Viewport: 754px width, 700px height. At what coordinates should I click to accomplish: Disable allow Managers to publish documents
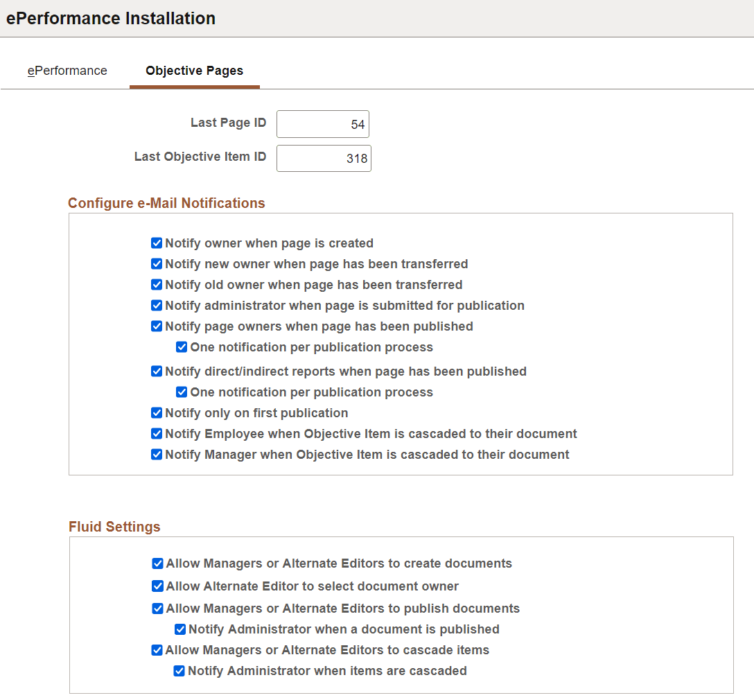coord(157,608)
